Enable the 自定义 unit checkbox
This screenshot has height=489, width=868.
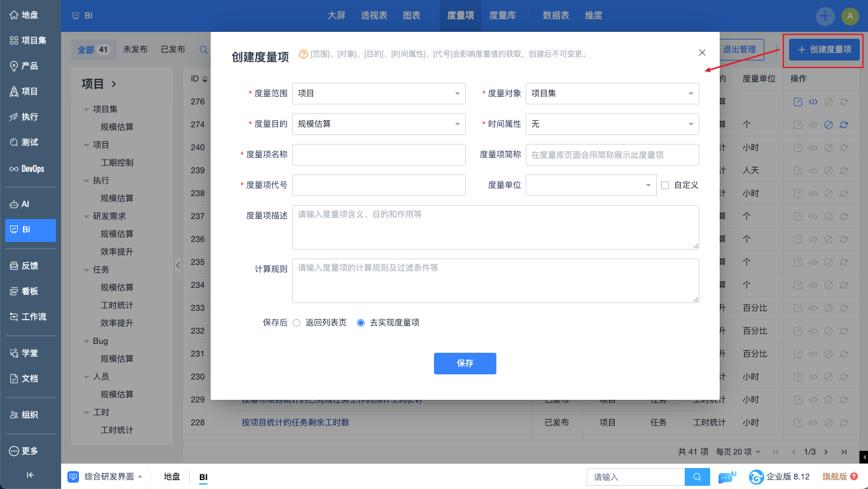point(665,185)
